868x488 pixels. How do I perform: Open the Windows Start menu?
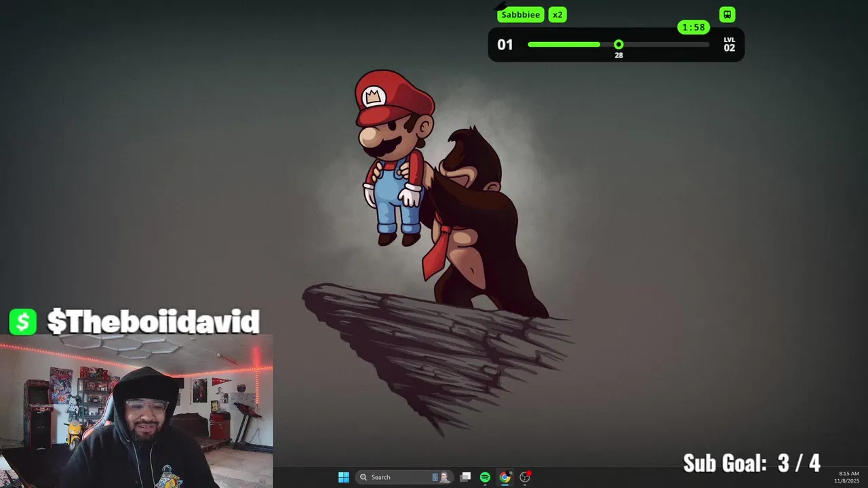[x=344, y=477]
